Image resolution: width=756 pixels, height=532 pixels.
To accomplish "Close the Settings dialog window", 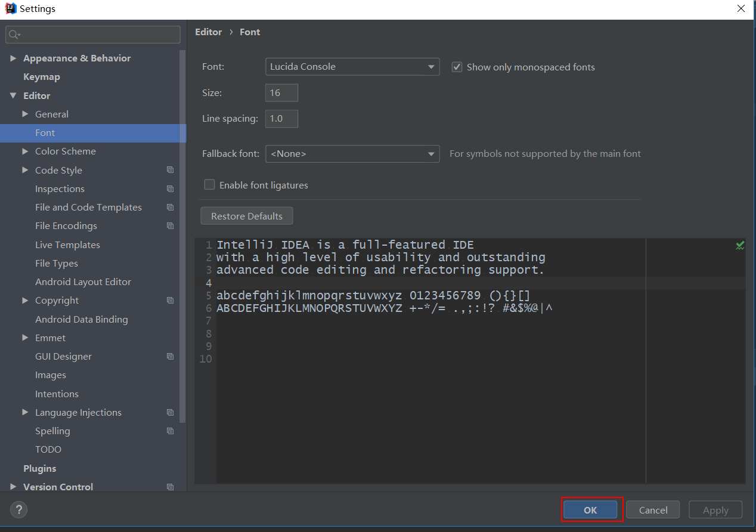I will [x=741, y=8].
